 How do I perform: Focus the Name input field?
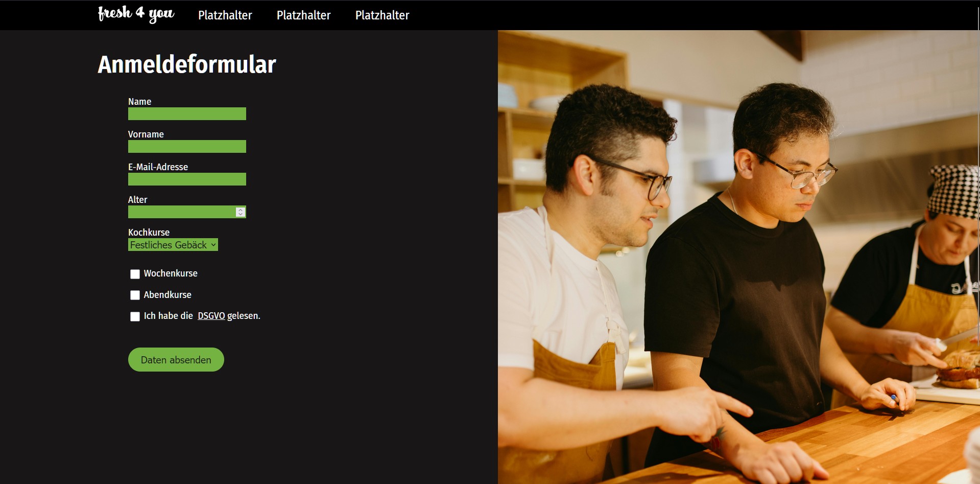(187, 113)
